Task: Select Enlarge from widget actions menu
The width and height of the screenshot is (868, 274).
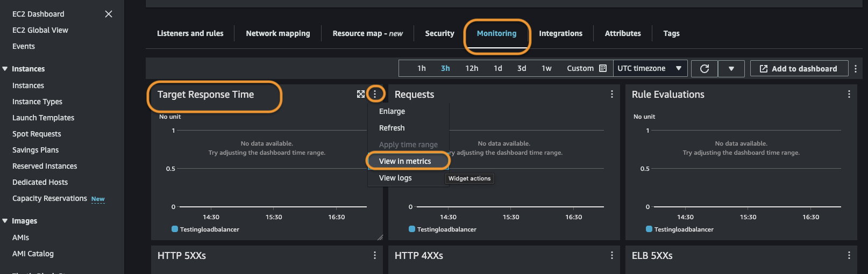Action: coord(392,111)
